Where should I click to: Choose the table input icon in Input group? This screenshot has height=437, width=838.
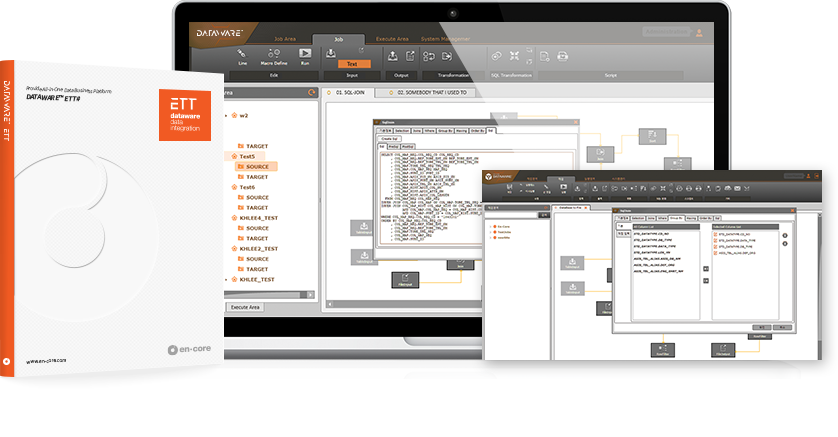(x=331, y=53)
